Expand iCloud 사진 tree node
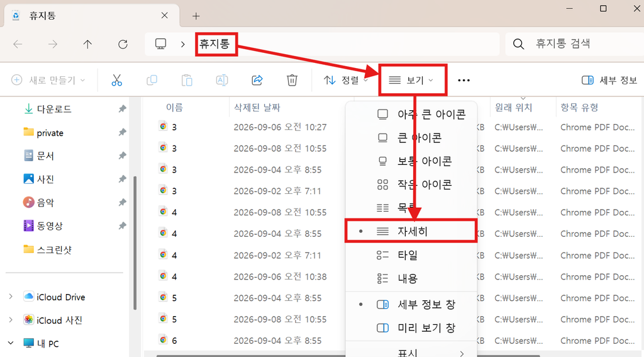Screen dimensions: 644x357 (11, 320)
